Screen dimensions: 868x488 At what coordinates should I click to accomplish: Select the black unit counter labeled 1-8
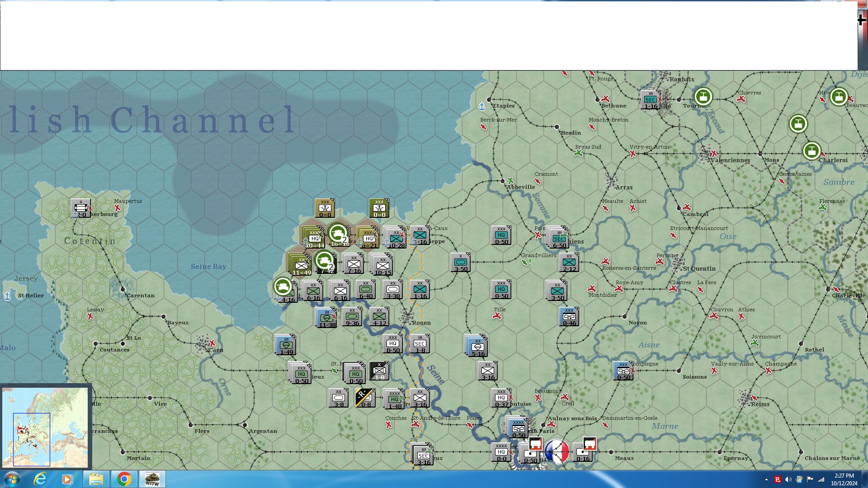pos(378,371)
